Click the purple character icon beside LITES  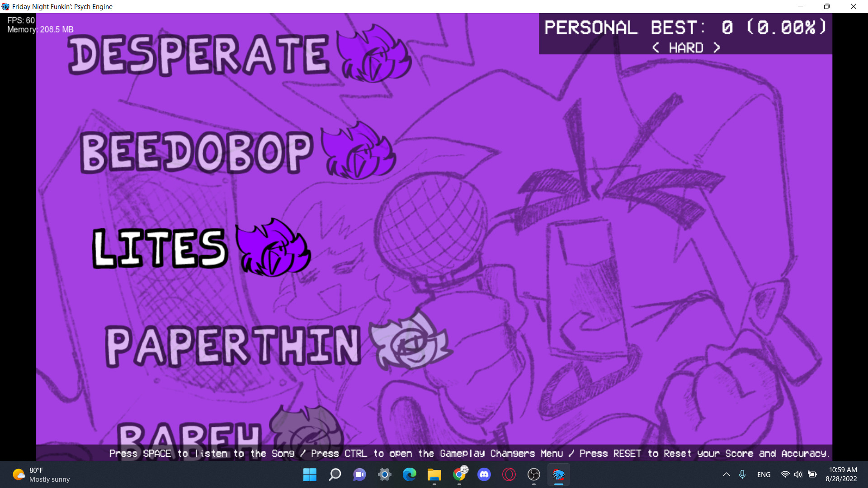(x=274, y=247)
